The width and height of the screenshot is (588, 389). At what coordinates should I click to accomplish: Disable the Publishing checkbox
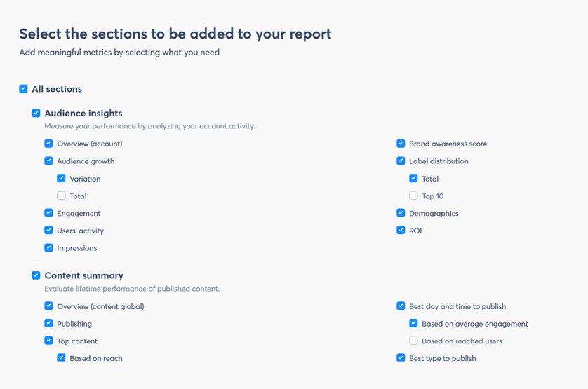[x=48, y=324]
